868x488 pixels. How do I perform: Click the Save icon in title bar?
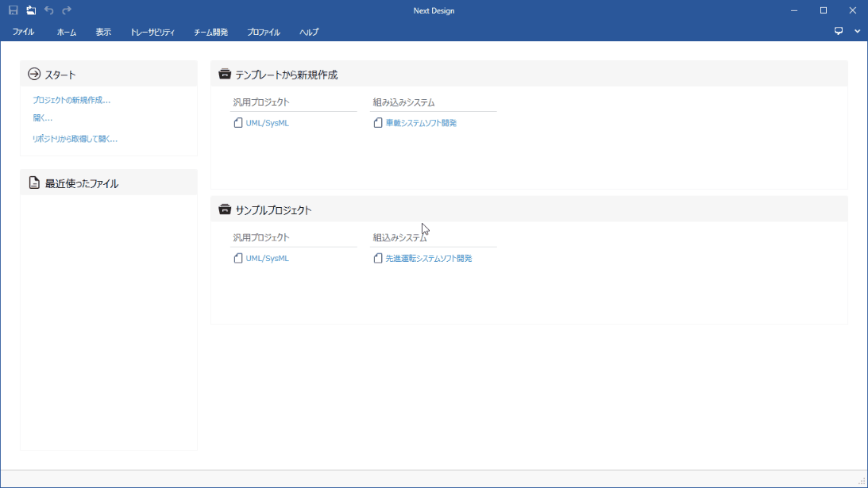tap(14, 10)
